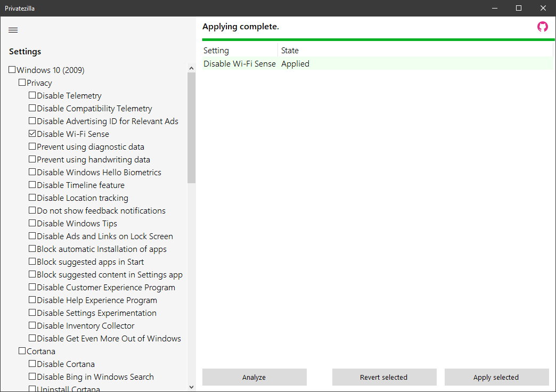
Task: Maximize the Privatezilla window
Action: coord(518,8)
